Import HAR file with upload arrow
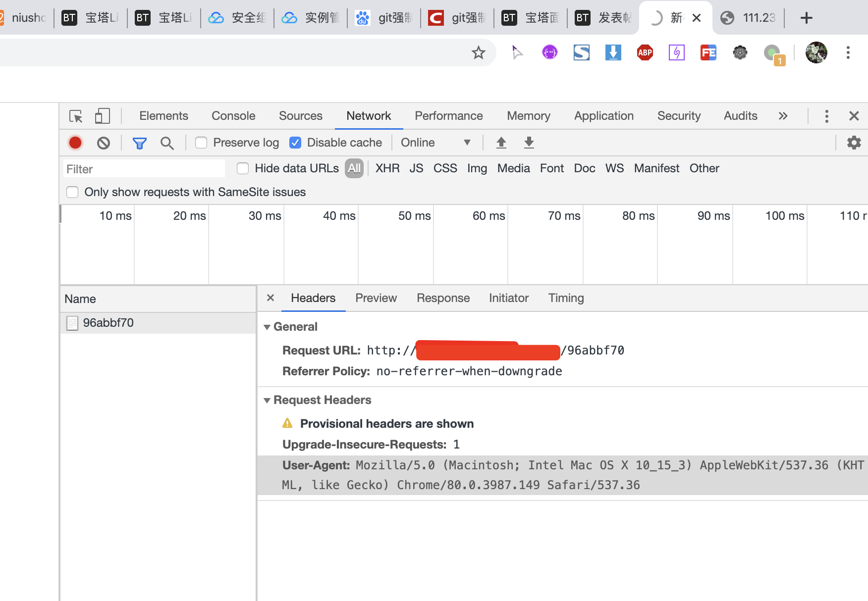The height and width of the screenshot is (601, 868). [x=501, y=143]
